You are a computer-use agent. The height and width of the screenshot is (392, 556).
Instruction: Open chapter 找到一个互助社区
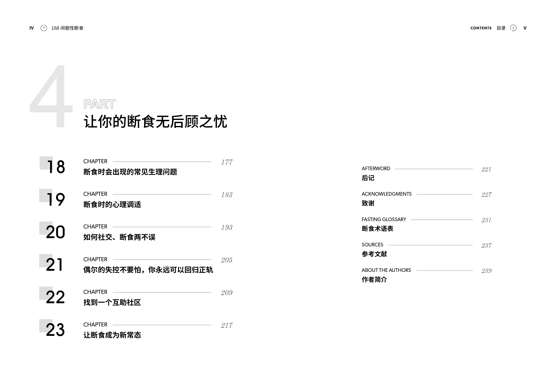tap(112, 303)
